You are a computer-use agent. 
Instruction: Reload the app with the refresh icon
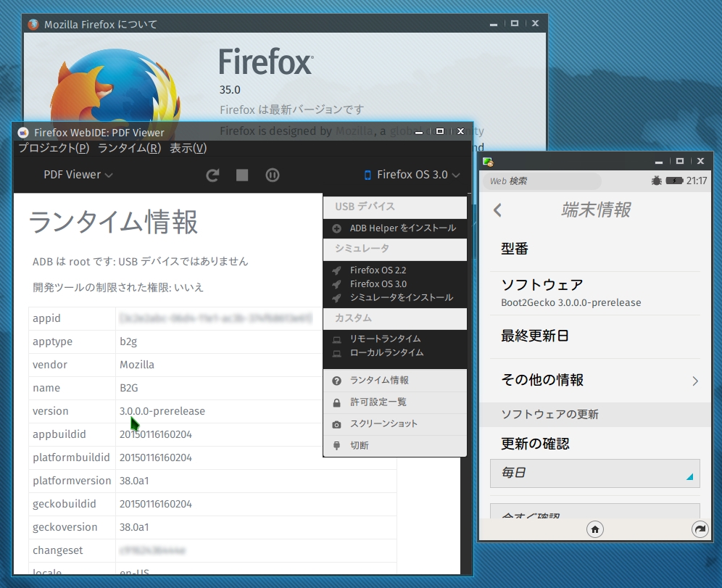point(212,175)
